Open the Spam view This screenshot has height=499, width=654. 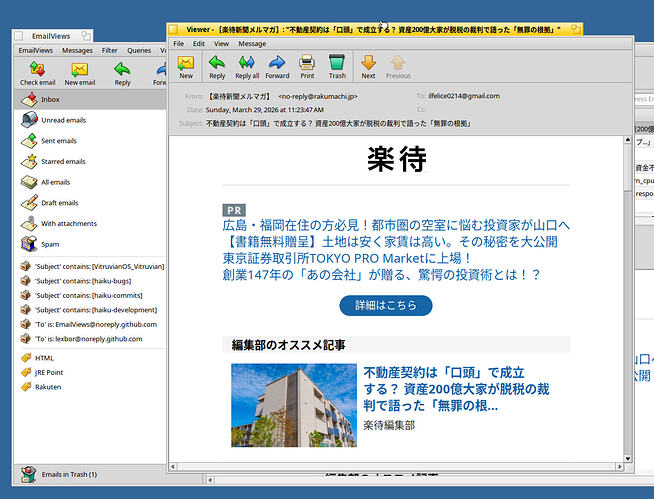90,244
